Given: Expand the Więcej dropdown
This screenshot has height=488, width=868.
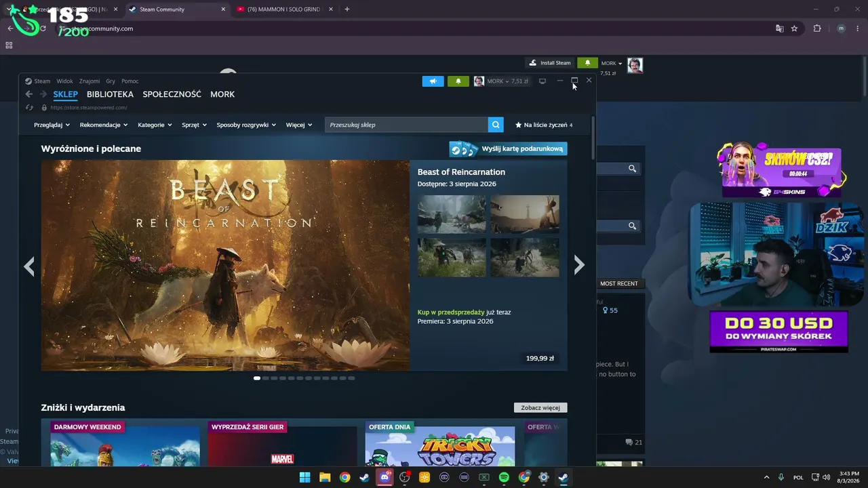Looking at the screenshot, I should pyautogui.click(x=299, y=125).
